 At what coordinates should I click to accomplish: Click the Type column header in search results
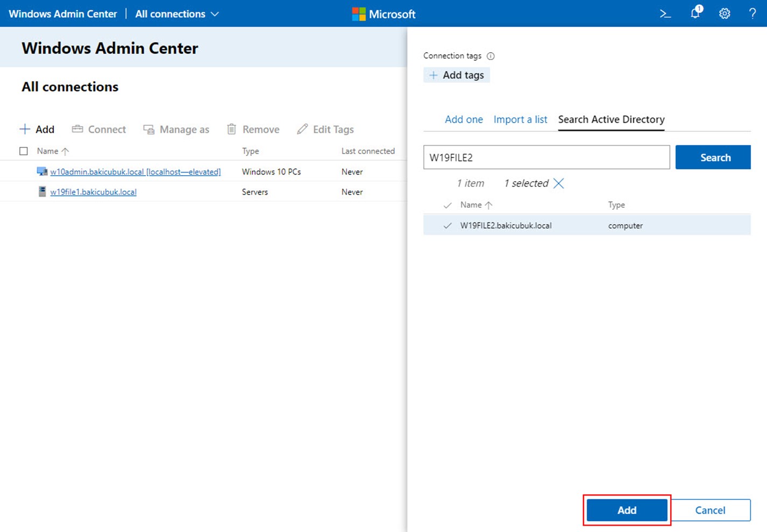pyautogui.click(x=616, y=205)
